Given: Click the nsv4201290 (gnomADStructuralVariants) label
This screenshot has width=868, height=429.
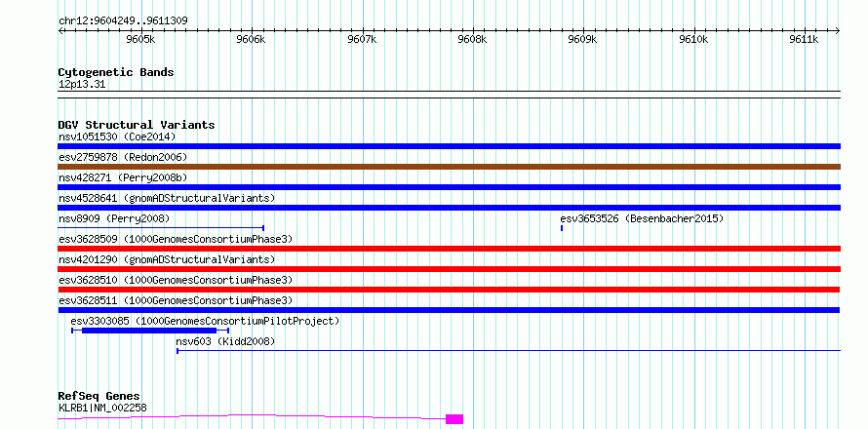Looking at the screenshot, I should pos(167,259).
